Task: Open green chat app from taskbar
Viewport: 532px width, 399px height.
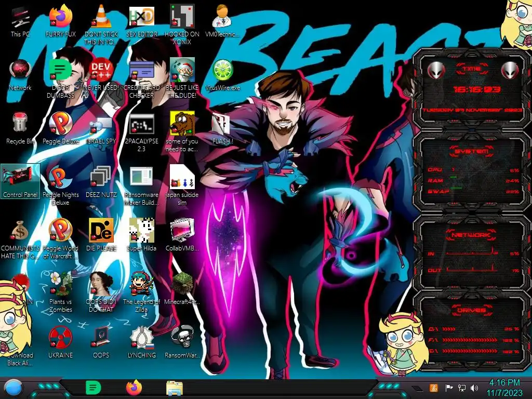Action: [x=93, y=388]
